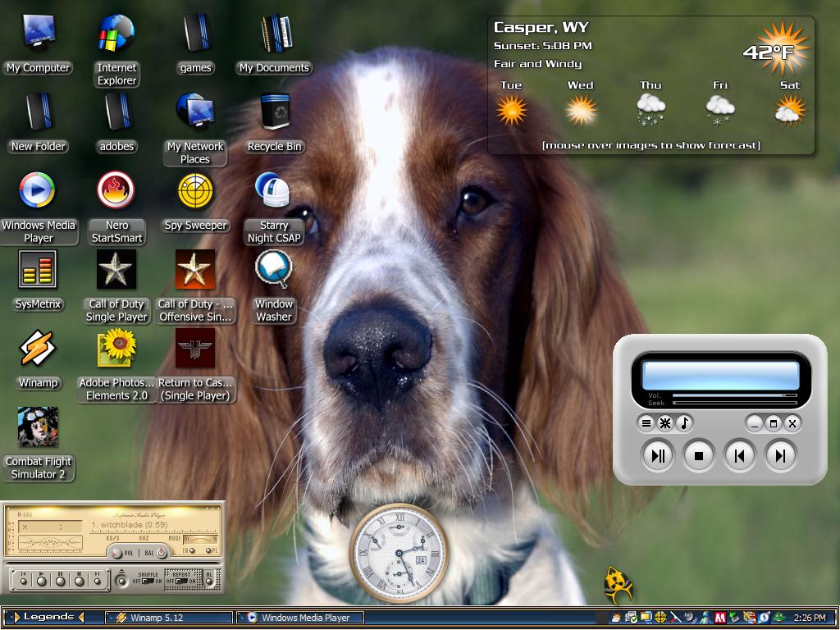Open the Legends start menu
The height and width of the screenshot is (630, 840).
click(x=48, y=617)
